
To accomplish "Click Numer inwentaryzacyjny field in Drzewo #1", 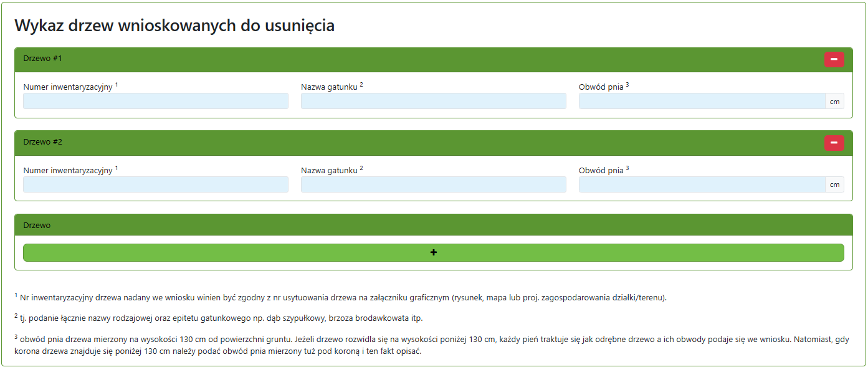I will tap(155, 101).
